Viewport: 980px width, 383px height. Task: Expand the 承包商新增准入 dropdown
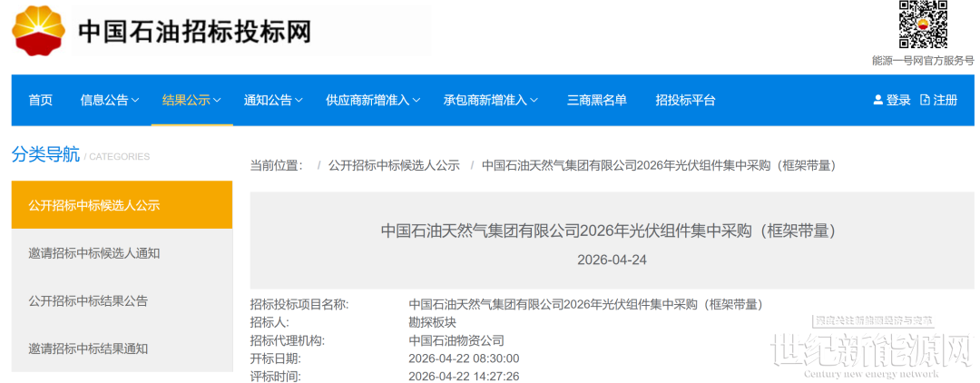click(491, 100)
